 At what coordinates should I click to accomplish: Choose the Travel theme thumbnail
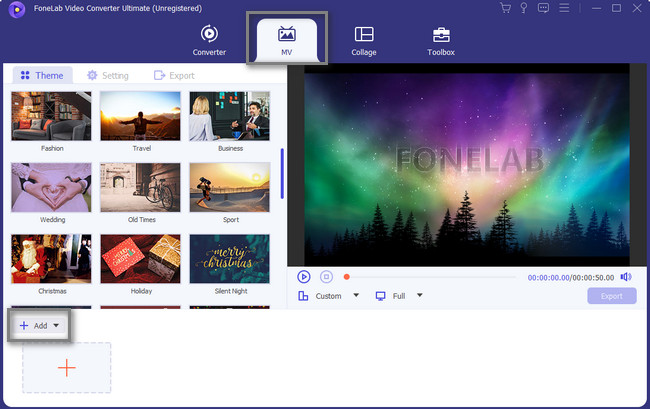pyautogui.click(x=141, y=116)
